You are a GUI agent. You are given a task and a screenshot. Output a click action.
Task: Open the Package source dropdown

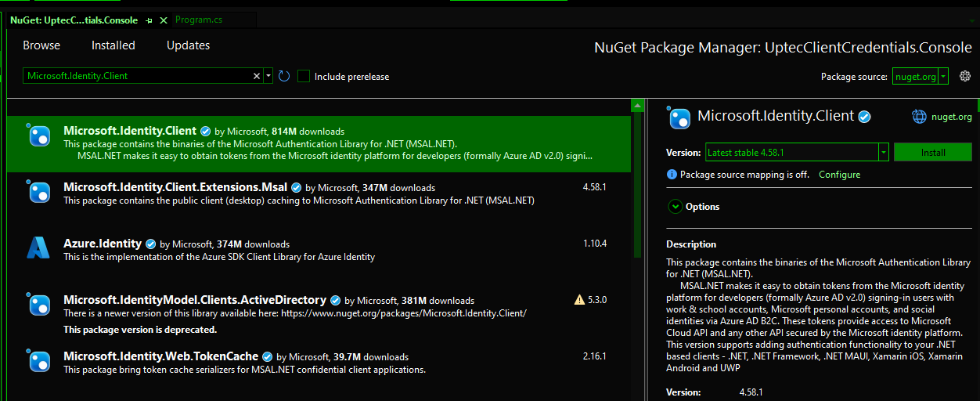(x=943, y=76)
